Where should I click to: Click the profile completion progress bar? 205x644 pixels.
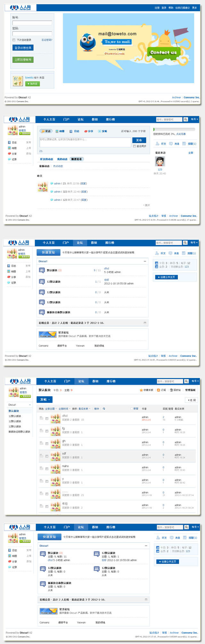(174, 130)
